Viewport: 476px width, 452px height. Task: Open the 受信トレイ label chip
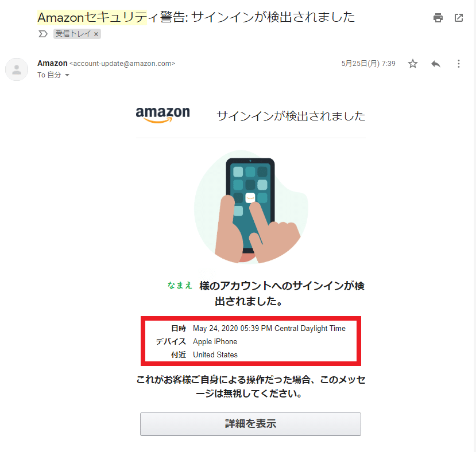(x=73, y=34)
